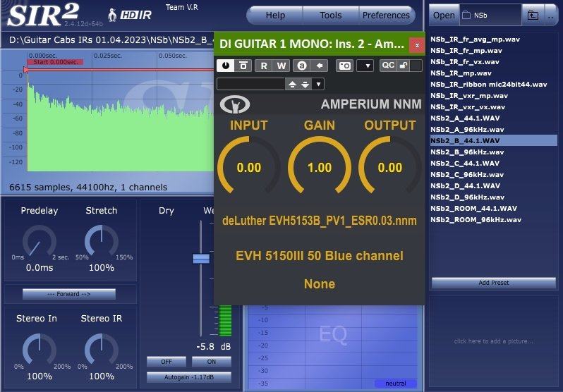Enable Read automation (R) button

[264, 66]
